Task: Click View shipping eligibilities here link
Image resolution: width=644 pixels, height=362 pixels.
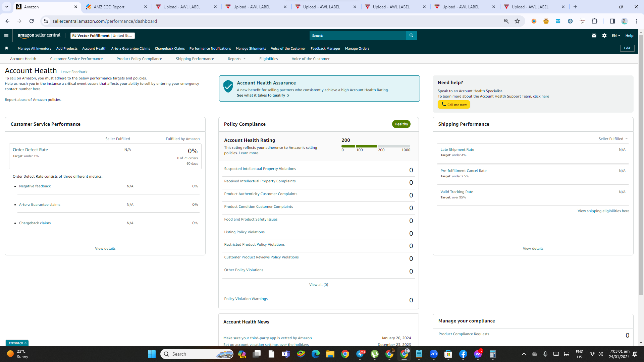Action: [x=603, y=211]
